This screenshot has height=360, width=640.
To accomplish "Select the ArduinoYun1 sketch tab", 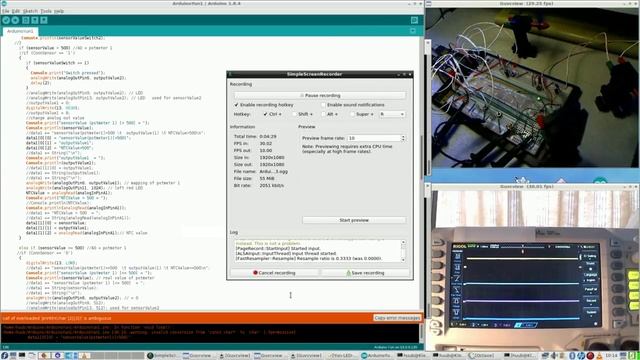I will 20,31.
